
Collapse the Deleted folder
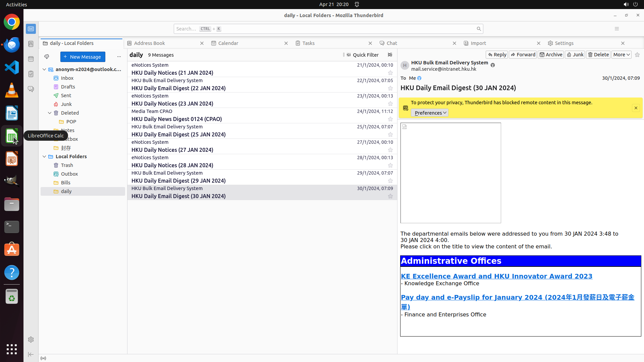click(50, 113)
